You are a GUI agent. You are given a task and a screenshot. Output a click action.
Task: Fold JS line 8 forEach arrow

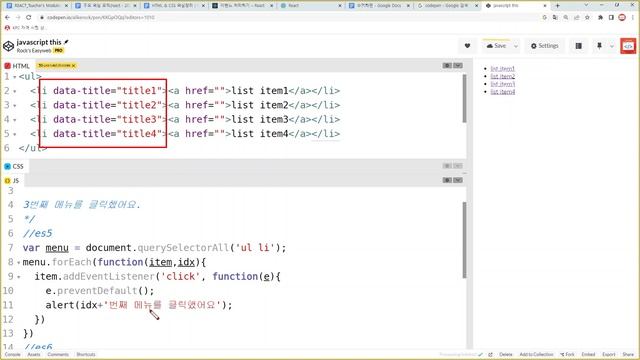click(x=19, y=263)
